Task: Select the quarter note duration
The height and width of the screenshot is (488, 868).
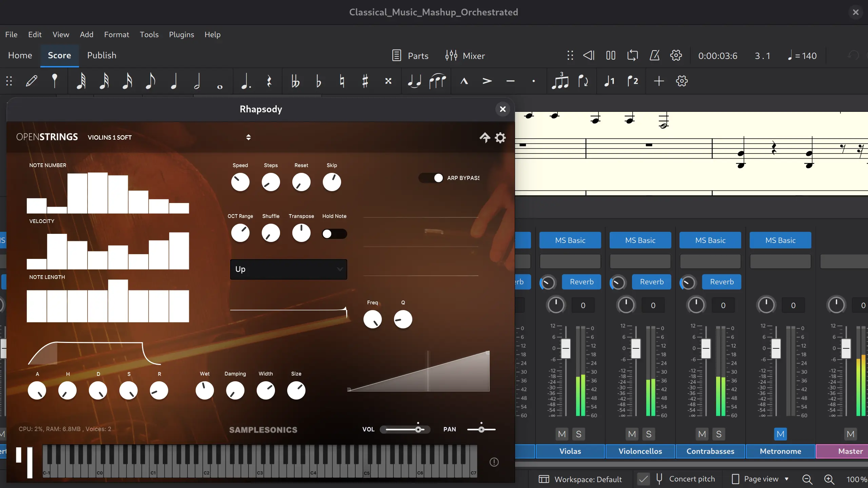Action: coord(174,81)
